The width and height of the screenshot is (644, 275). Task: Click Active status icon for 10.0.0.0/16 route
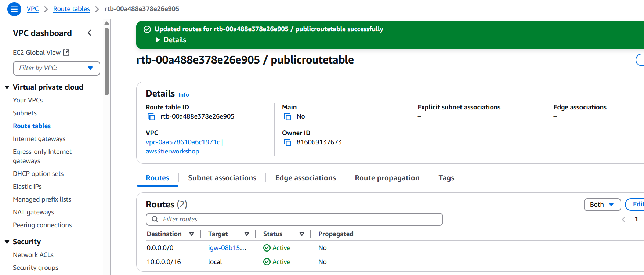point(267,262)
